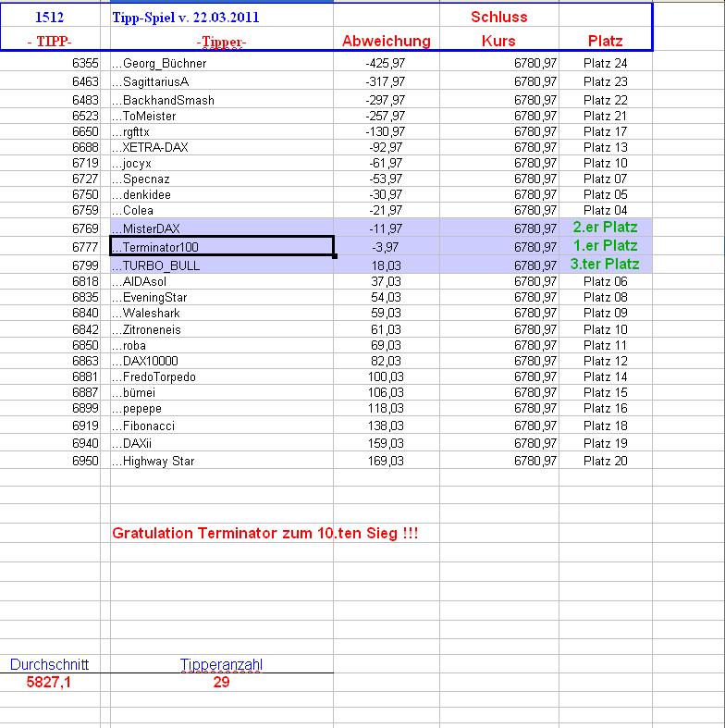Select the Colea name cell
Viewport: 725px width, 728px height.
(x=221, y=211)
